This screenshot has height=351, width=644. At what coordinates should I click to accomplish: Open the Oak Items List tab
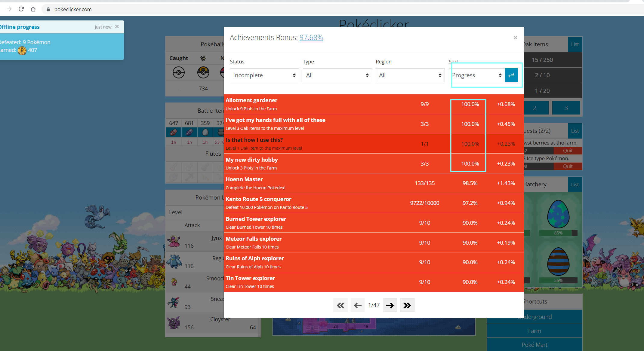click(x=575, y=44)
